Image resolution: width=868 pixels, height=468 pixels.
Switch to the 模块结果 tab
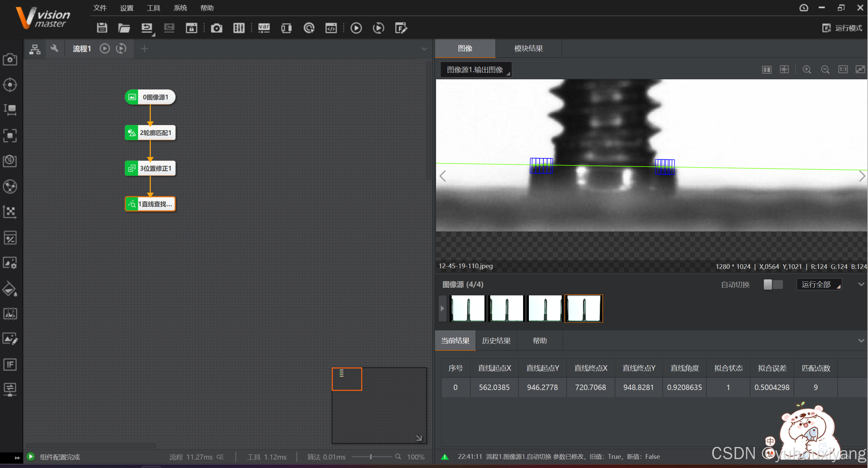pyautogui.click(x=528, y=48)
